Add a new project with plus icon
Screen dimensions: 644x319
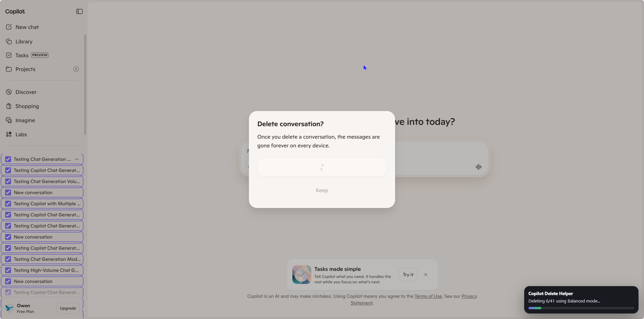pos(76,69)
